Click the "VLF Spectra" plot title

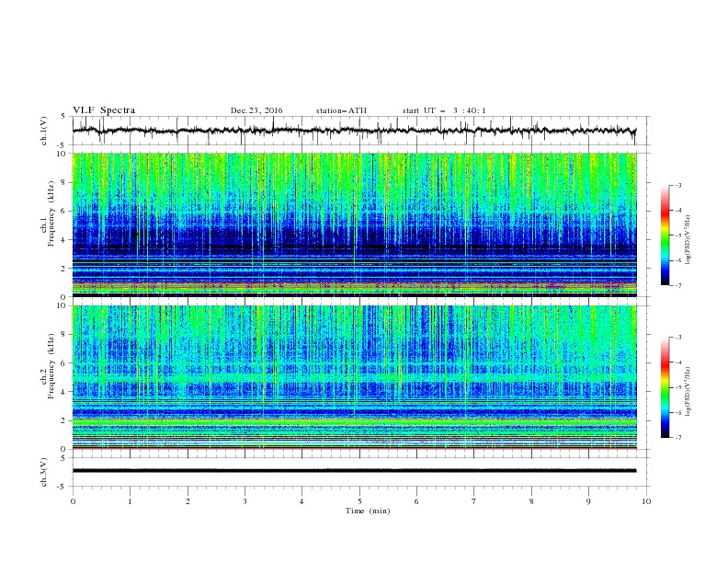point(104,110)
